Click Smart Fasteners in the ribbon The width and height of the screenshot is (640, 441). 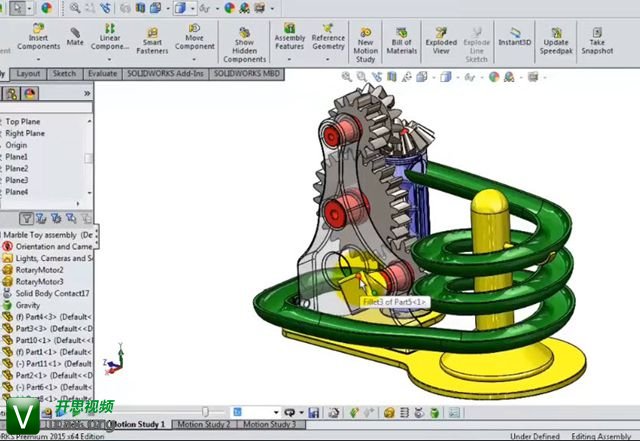(152, 41)
